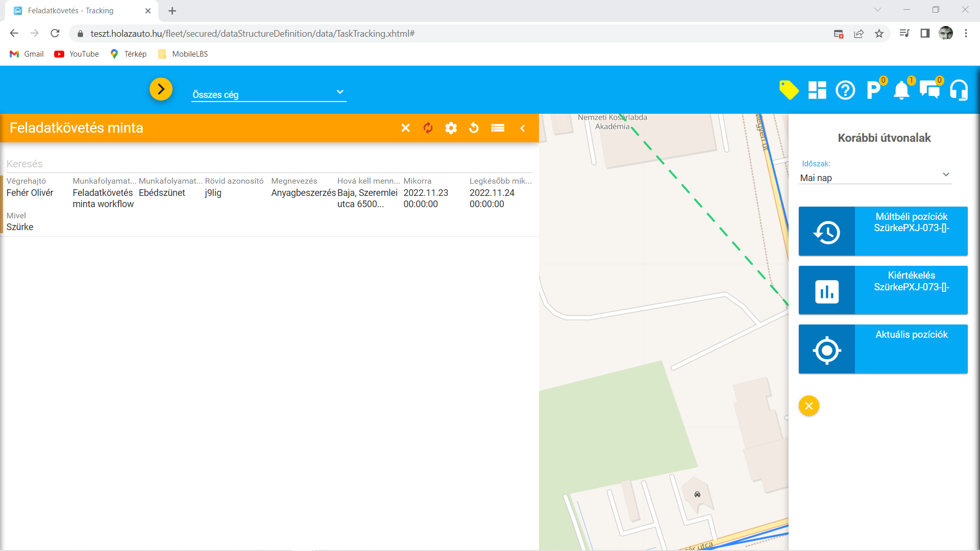980x551 pixels.
Task: Expand sidebar with yellow arrow button
Action: pos(161,89)
